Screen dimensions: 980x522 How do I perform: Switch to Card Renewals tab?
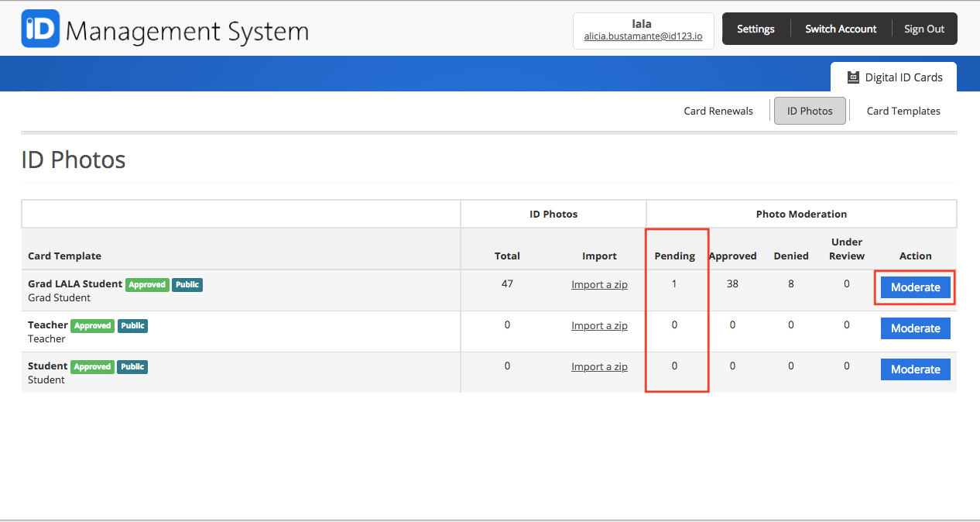tap(718, 111)
